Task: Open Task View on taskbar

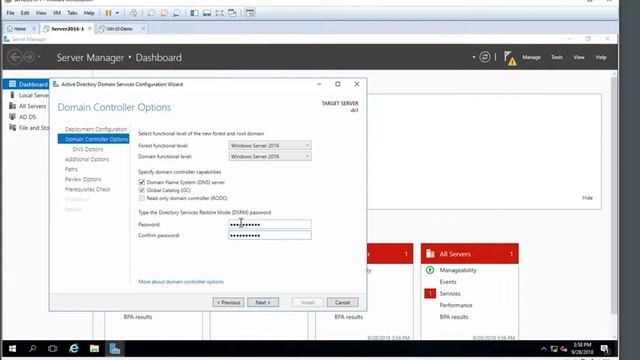Action: [x=53, y=349]
